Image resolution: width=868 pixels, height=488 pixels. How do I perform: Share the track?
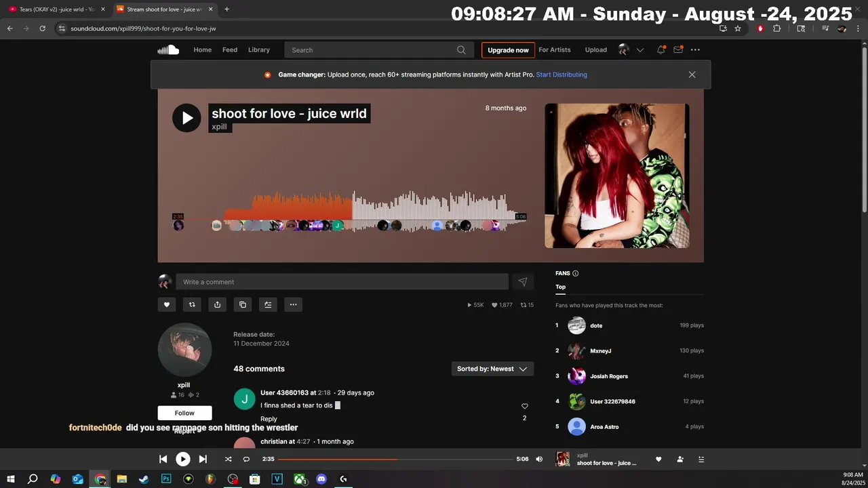(x=217, y=304)
